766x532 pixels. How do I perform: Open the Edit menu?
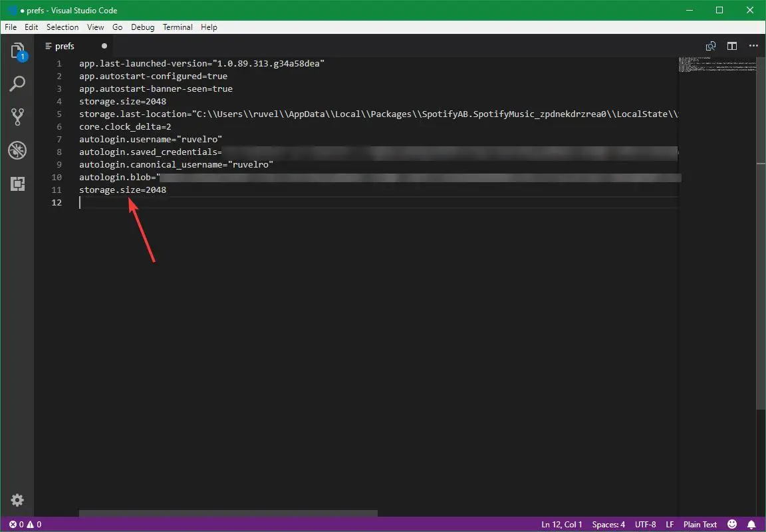click(x=31, y=27)
